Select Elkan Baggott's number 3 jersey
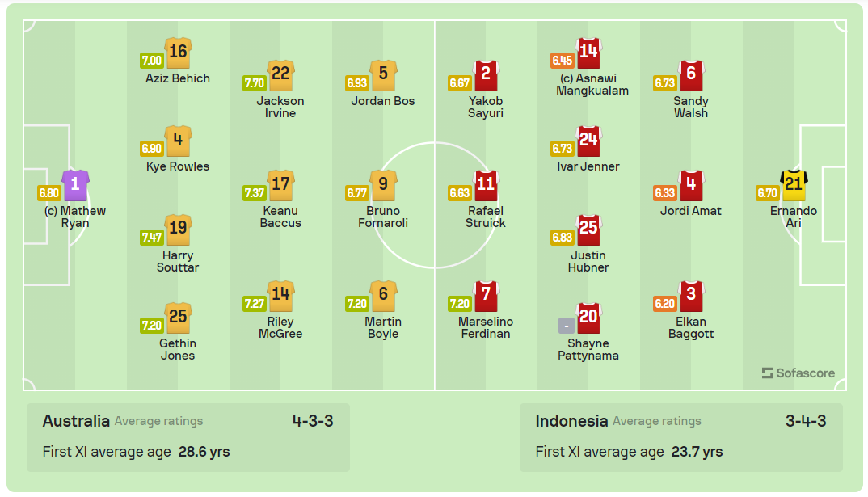Screen dimensions: 868x497 coord(691,296)
